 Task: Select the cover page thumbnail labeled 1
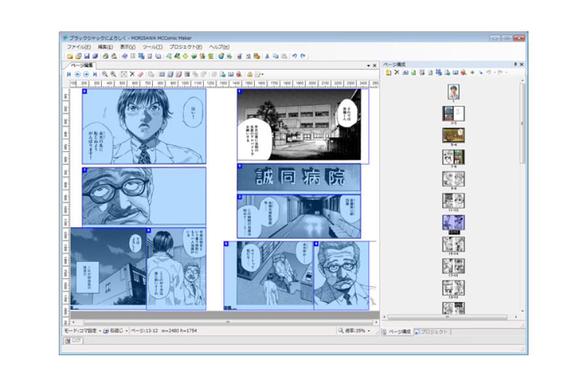pyautogui.click(x=453, y=92)
